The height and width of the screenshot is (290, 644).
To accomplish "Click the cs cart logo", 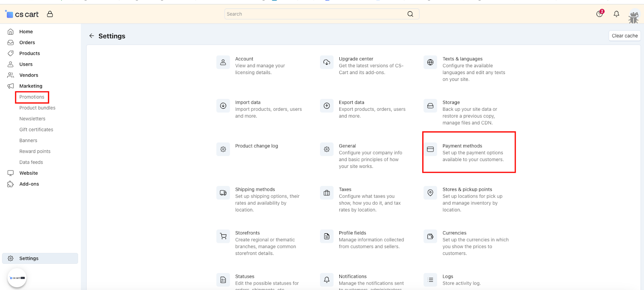I will (x=22, y=14).
